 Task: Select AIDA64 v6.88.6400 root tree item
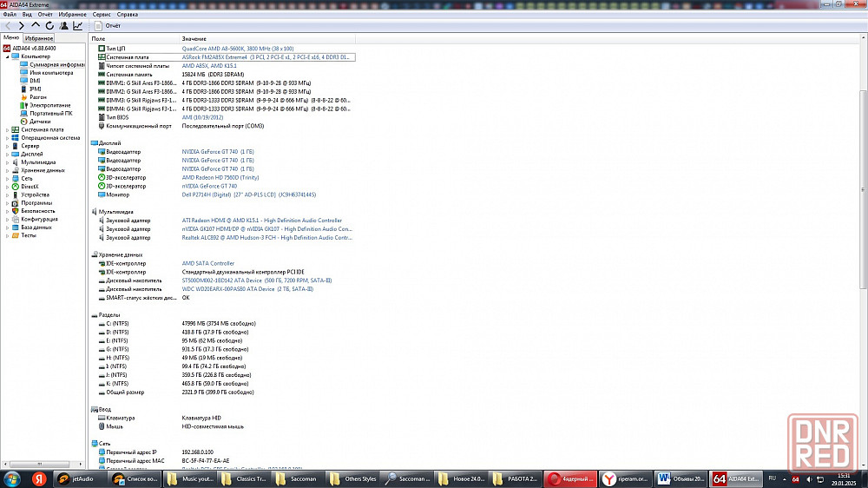point(34,48)
